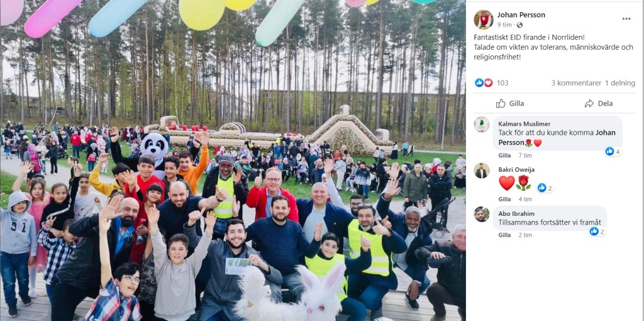Screen dimensions: 644x321
Task: Open Kalmars Muslimer's avatar
Action: [481, 124]
